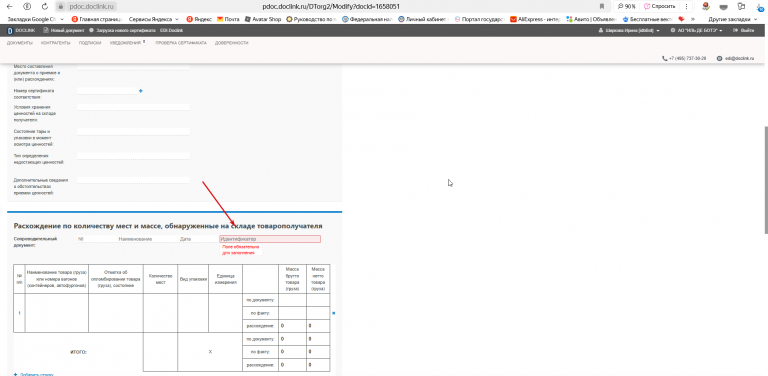
Task: Open the Авито bookmark
Action: click(x=592, y=19)
